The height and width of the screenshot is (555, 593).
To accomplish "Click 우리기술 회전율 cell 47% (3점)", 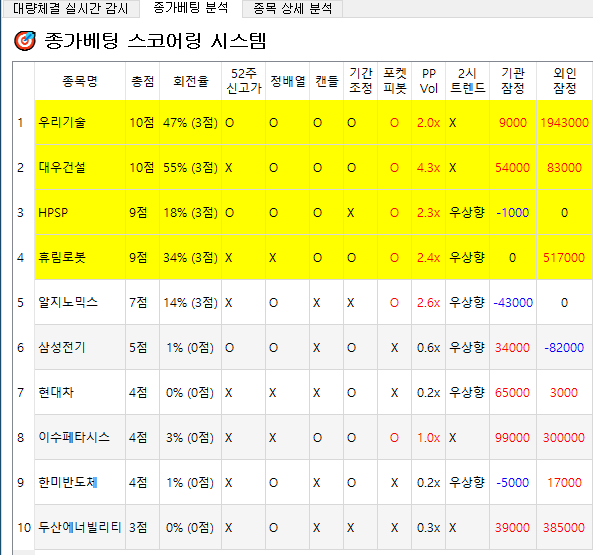I will pyautogui.click(x=190, y=122).
